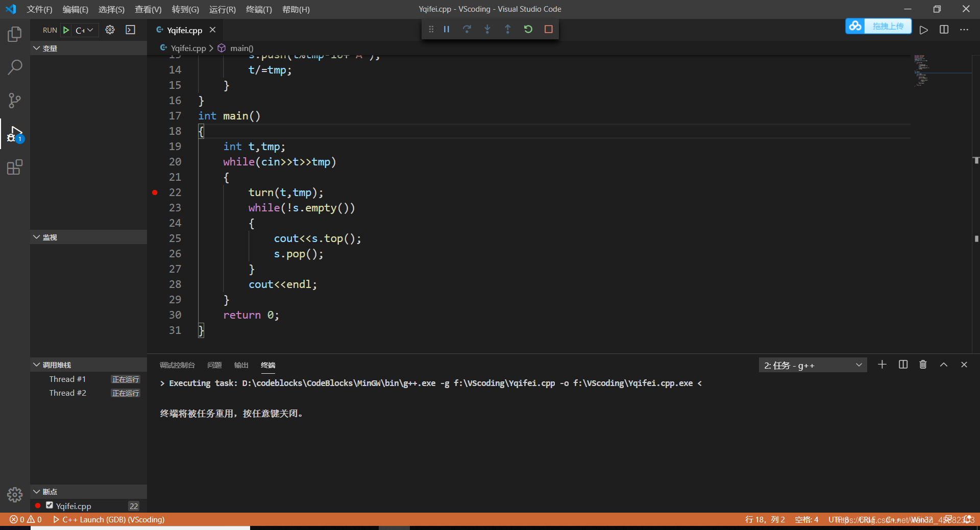This screenshot has height=530, width=980.
Task: Open the 帮助(H) menu
Action: click(x=296, y=9)
